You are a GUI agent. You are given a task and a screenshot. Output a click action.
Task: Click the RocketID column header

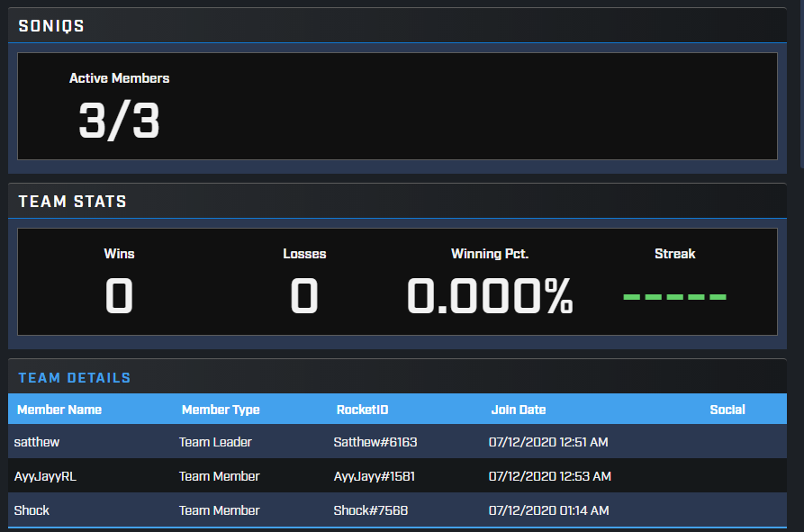(363, 410)
